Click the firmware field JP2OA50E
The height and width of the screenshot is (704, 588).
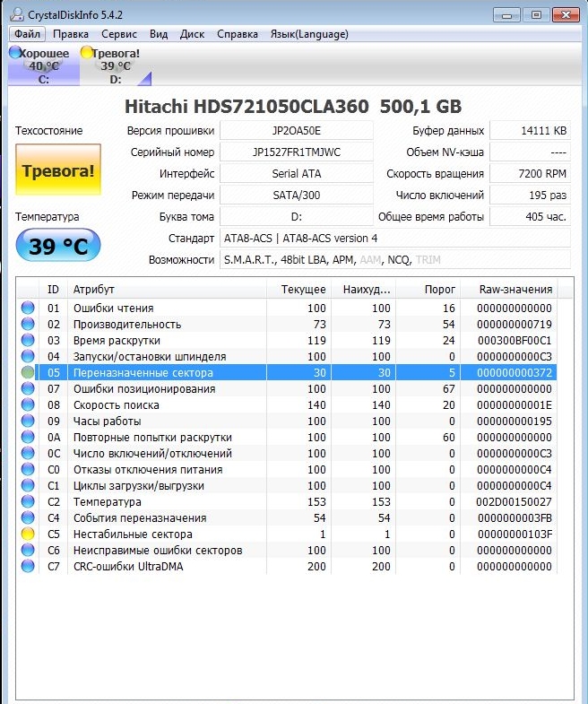[297, 131]
